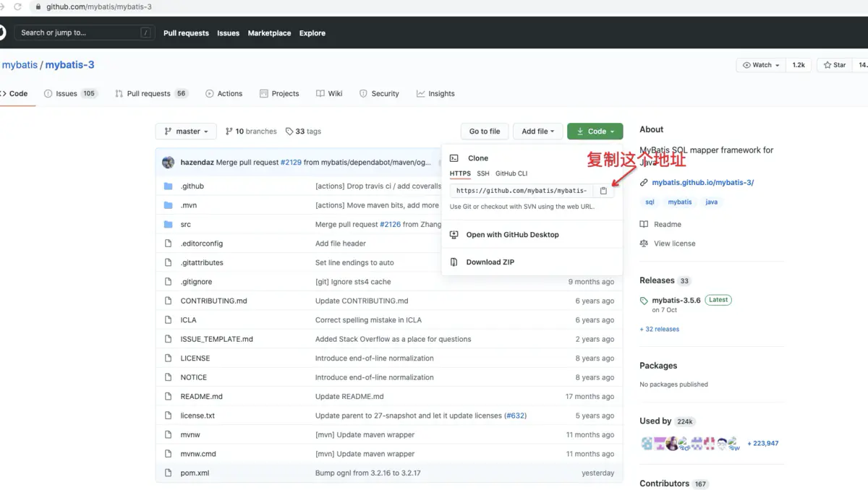The height and width of the screenshot is (490, 868).
Task: Focus the Search or jump to field
Action: tap(85, 33)
